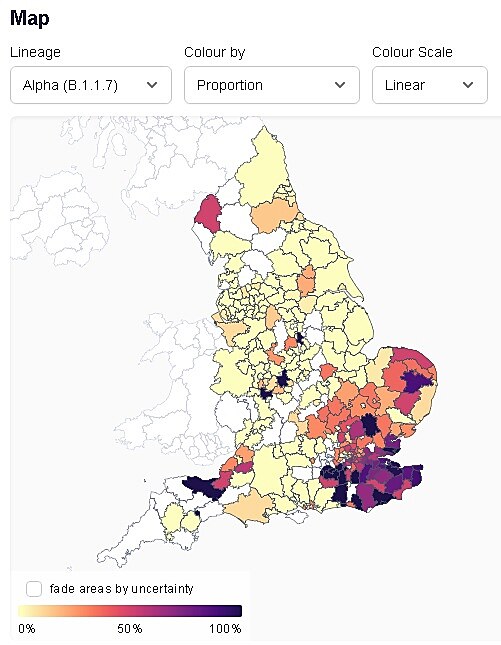Click the fade areas by uncertainty label
This screenshot has height=645, width=501.
121,589
